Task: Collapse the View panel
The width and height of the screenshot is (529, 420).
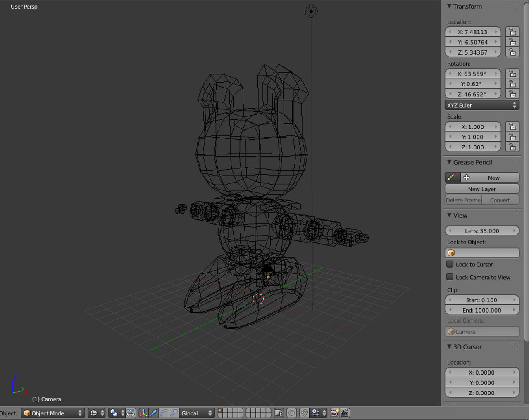Action: coord(449,215)
